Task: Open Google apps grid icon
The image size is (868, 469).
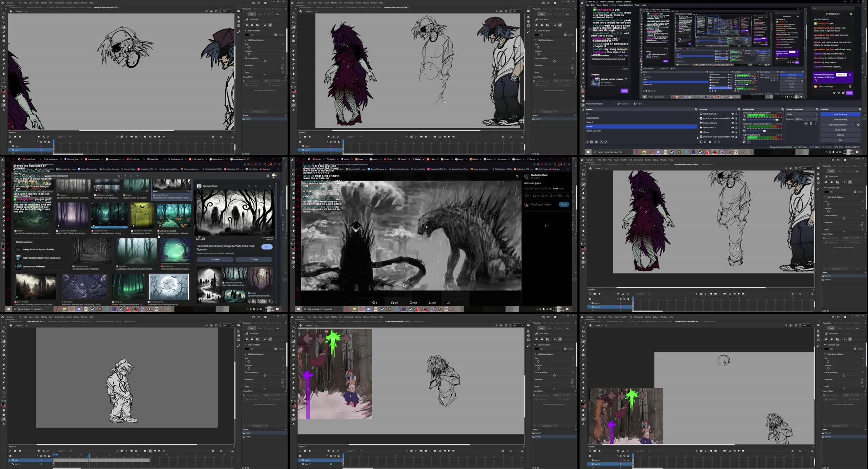Action: [268, 175]
